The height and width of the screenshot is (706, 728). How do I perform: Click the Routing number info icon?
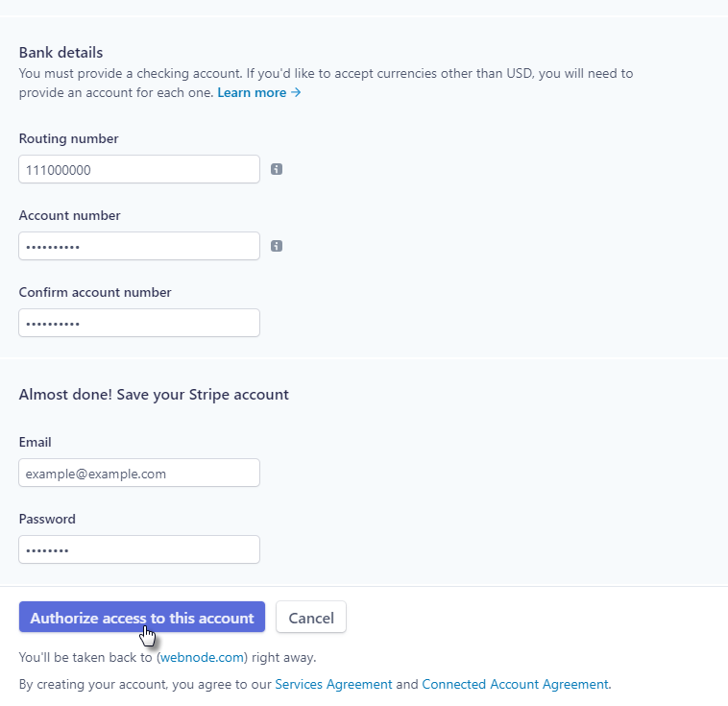click(x=277, y=169)
